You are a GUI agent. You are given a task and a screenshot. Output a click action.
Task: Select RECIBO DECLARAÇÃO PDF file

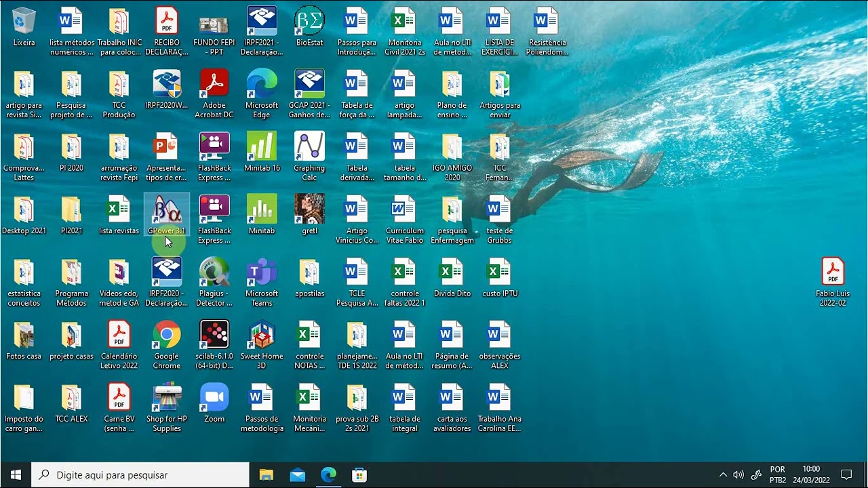pyautogui.click(x=167, y=32)
